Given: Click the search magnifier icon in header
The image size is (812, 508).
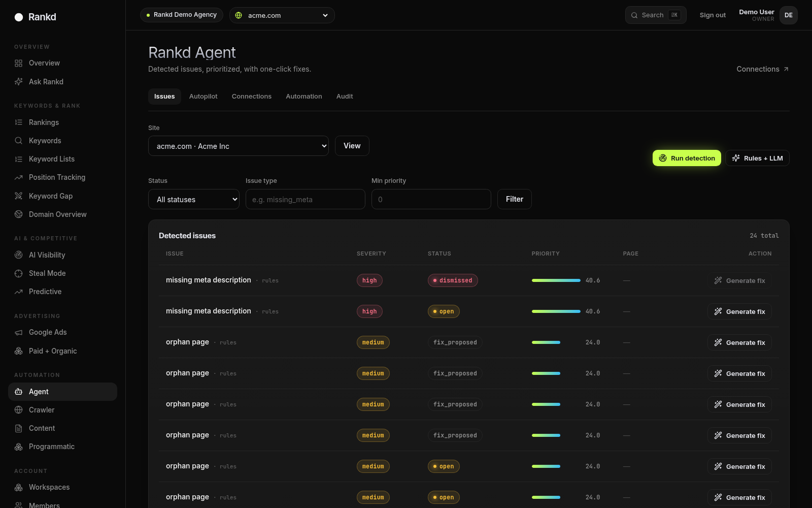Looking at the screenshot, I should (x=634, y=15).
